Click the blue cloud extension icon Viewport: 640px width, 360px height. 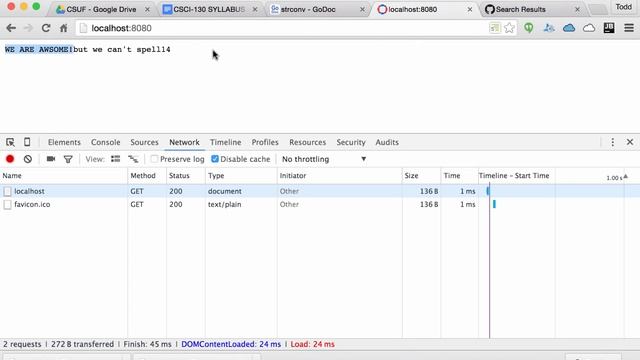click(x=569, y=28)
